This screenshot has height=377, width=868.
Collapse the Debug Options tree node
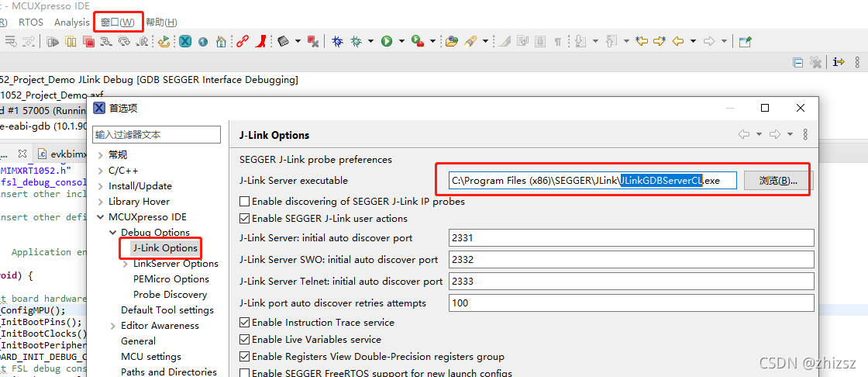pyautogui.click(x=113, y=232)
